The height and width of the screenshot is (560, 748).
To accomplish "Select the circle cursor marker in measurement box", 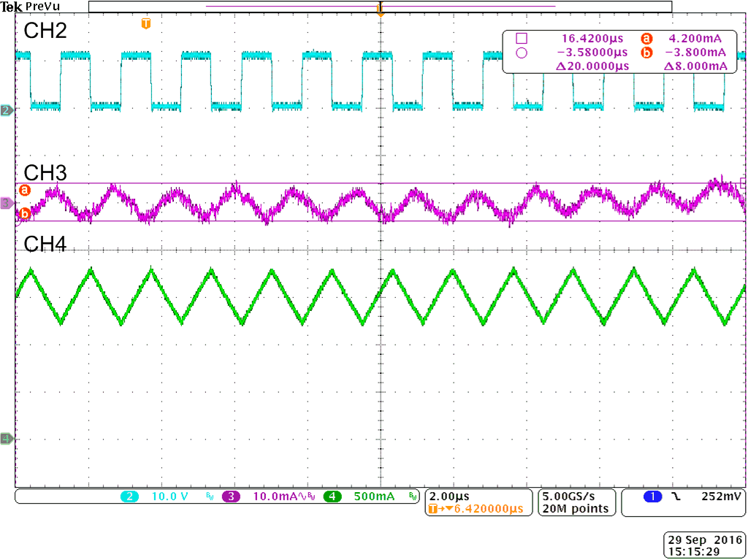I will [522, 53].
